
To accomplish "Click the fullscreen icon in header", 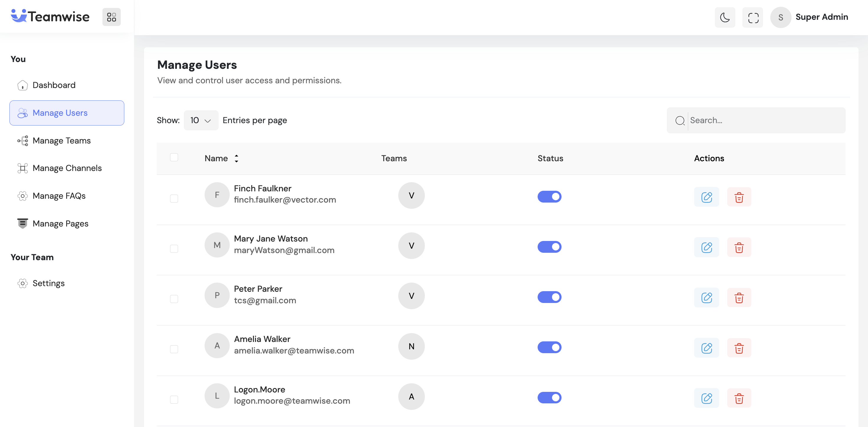I will point(753,17).
